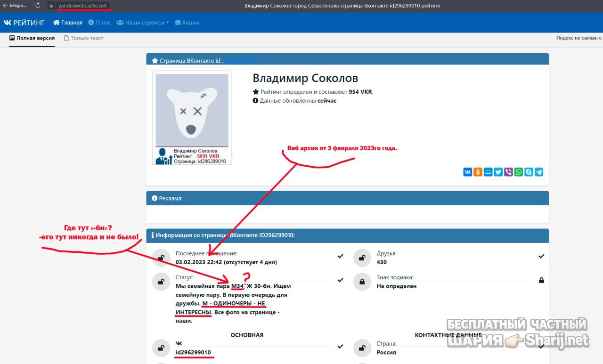Click the lock icon beside Знак зодиака

tap(362, 282)
